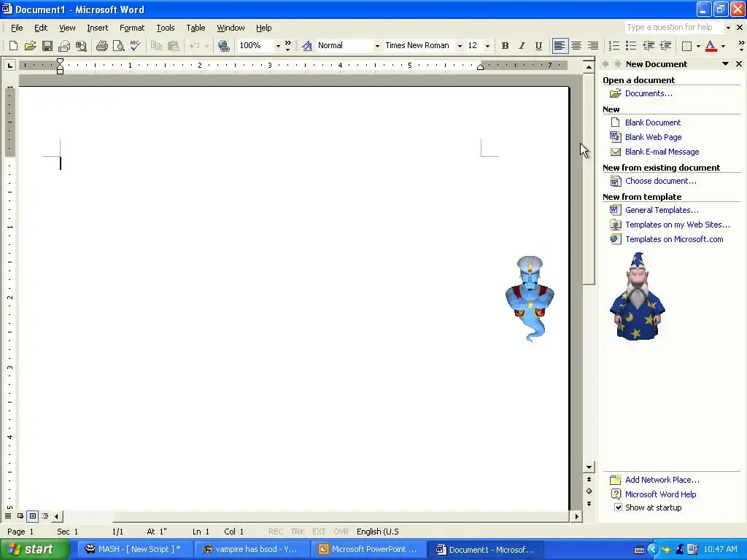Click the Bullets list icon
The width and height of the screenshot is (747, 560).
click(x=631, y=46)
